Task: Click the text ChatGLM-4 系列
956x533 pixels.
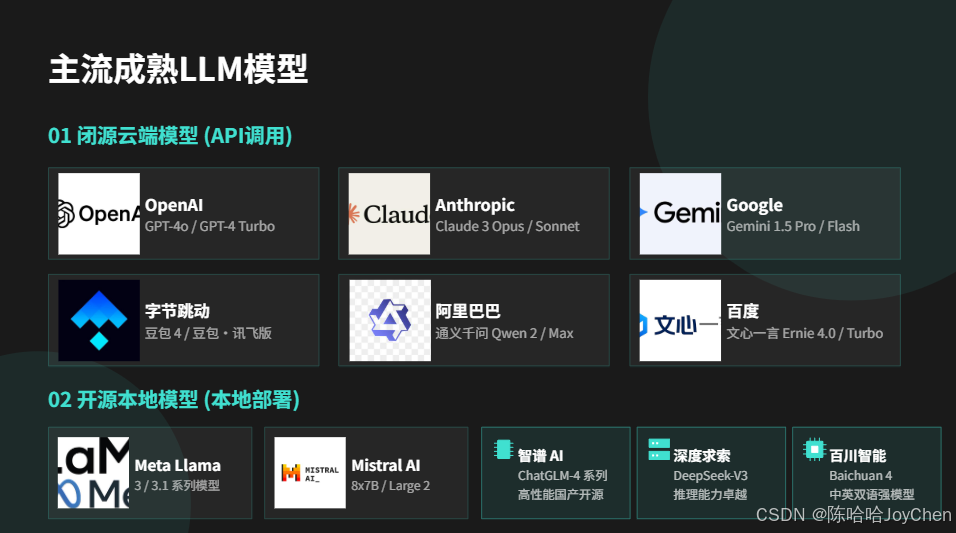Action: click(562, 476)
